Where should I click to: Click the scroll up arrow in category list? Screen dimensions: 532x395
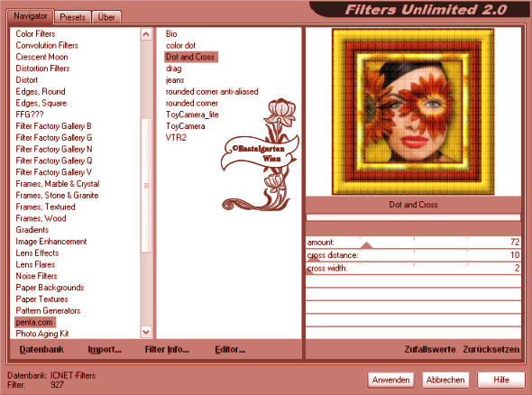146,34
